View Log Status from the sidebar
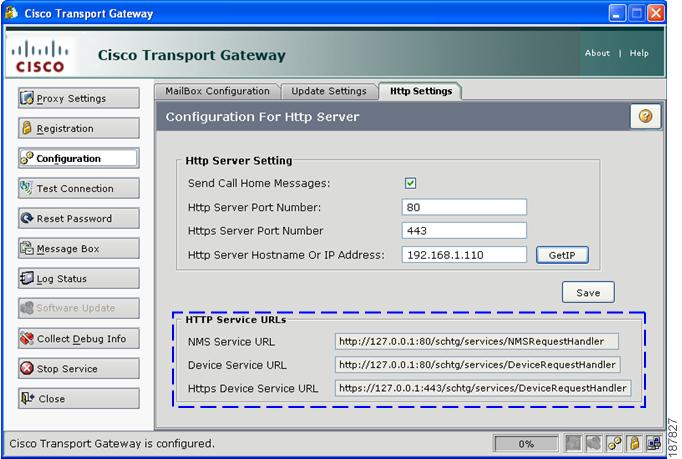Screen dimensions: 682x459 point(79,278)
